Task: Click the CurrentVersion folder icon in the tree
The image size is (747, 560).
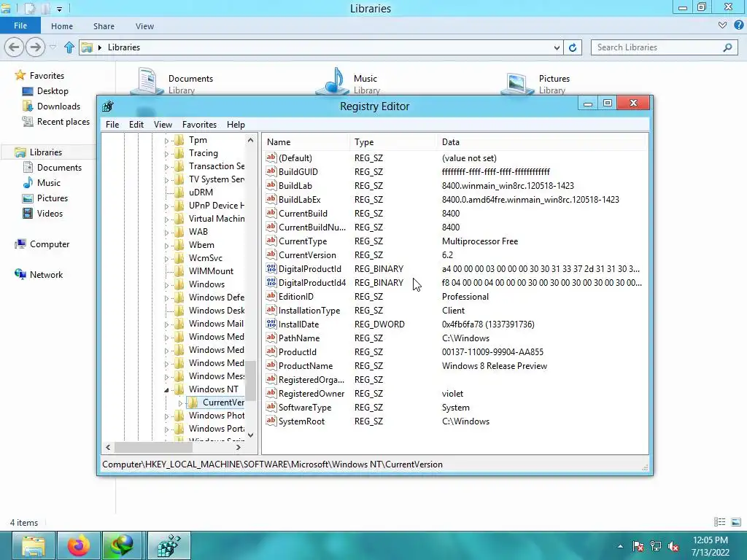Action: (193, 402)
